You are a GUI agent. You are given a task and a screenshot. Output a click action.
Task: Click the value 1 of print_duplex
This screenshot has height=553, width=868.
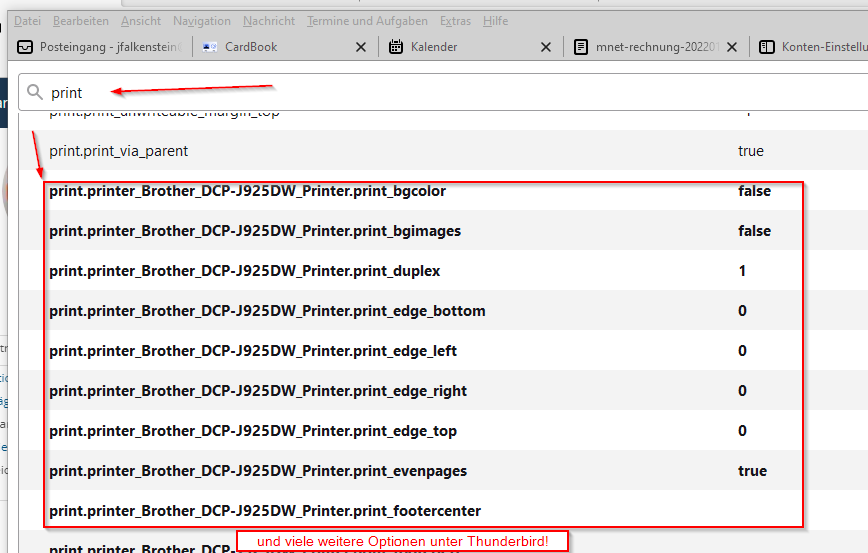tap(742, 271)
